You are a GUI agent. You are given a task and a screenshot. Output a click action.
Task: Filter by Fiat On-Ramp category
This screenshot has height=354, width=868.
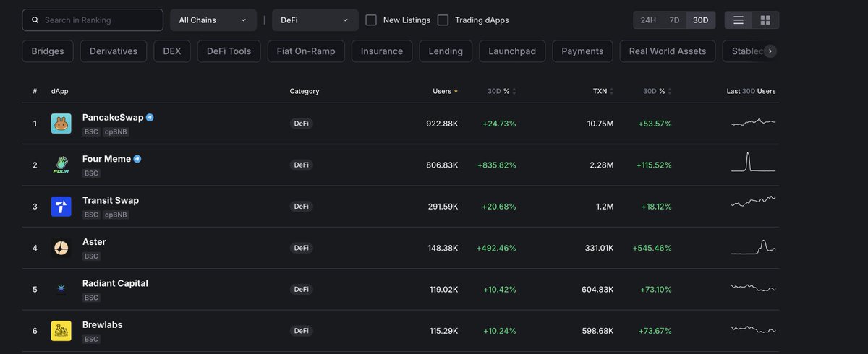(306, 51)
